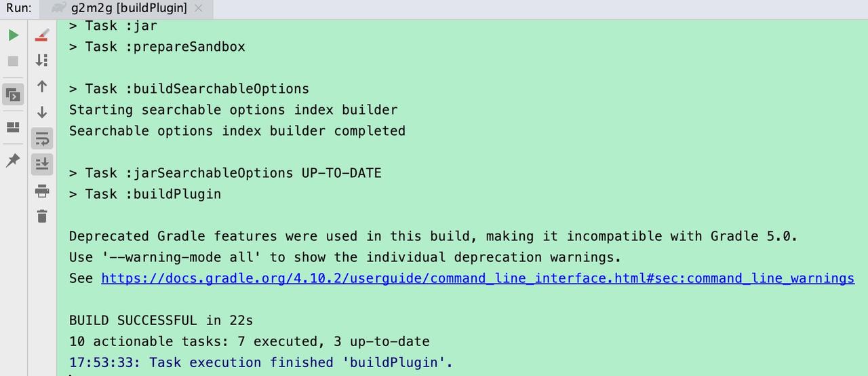Click the Run tool window label
The width and height of the screenshot is (868, 376).
[x=18, y=9]
